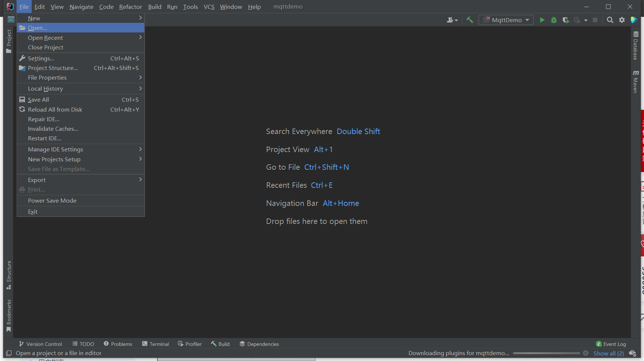
Task: Click the user account icon in toolbar
Action: pyautogui.click(x=452, y=20)
